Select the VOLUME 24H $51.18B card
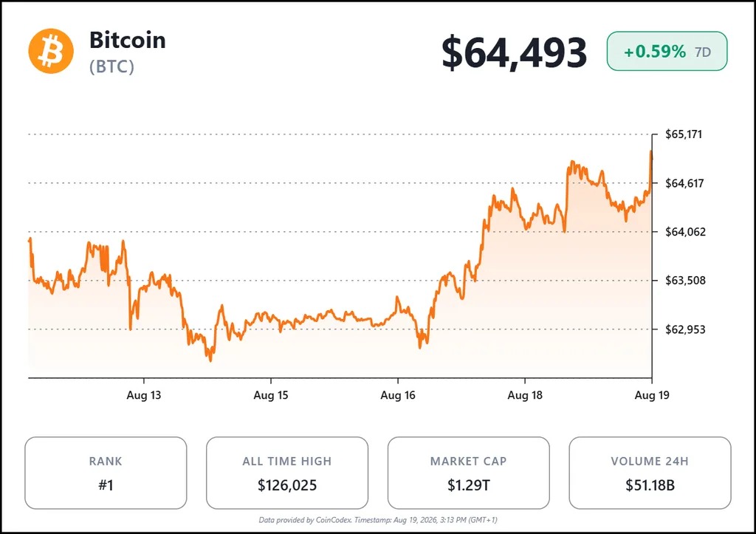This screenshot has width=756, height=534. click(x=650, y=473)
